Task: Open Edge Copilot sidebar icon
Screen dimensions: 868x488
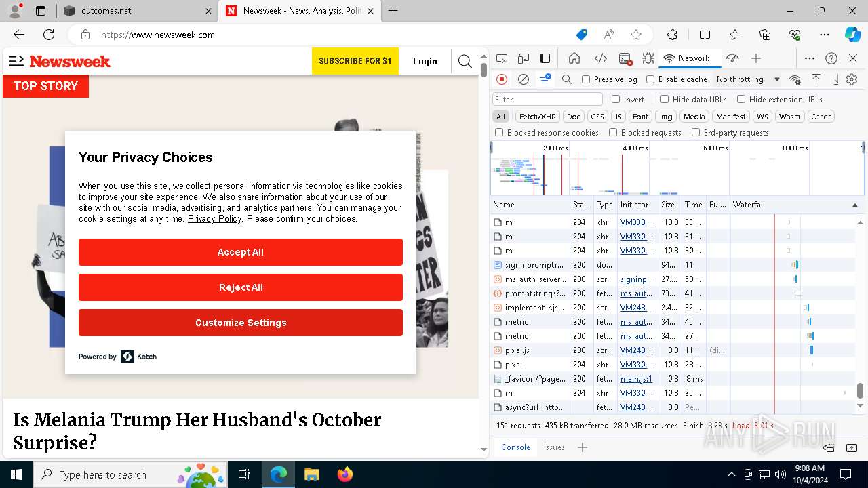Action: tap(852, 35)
